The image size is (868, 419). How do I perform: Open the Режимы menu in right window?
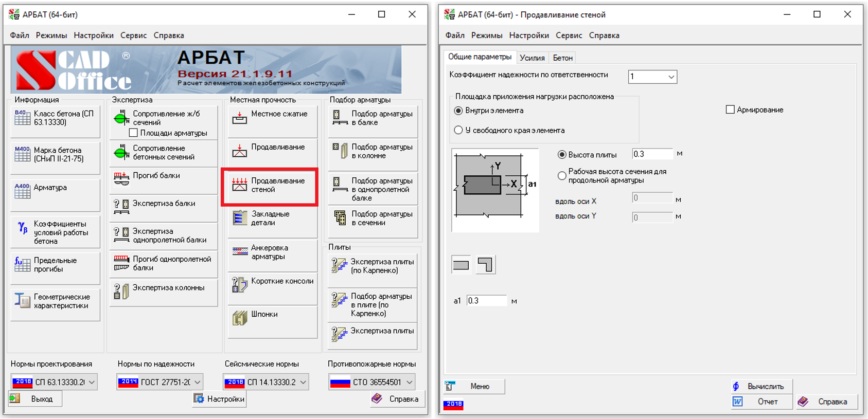486,35
